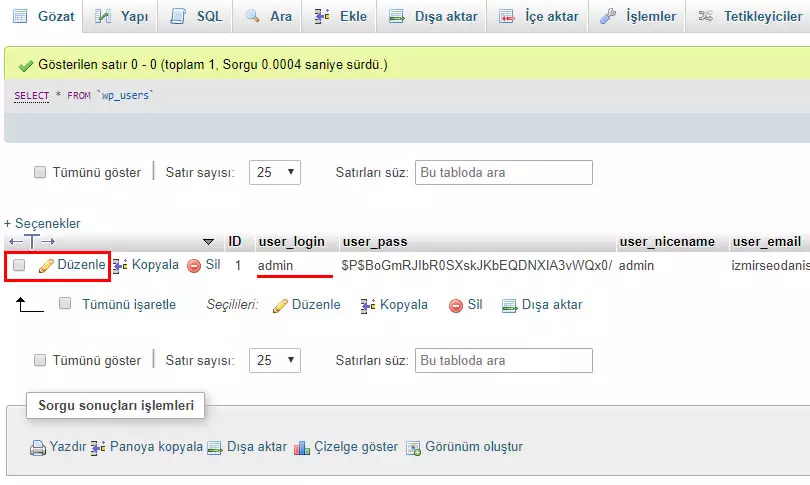Check the Tümünü işaretle checkbox
810x485 pixels.
[65, 304]
